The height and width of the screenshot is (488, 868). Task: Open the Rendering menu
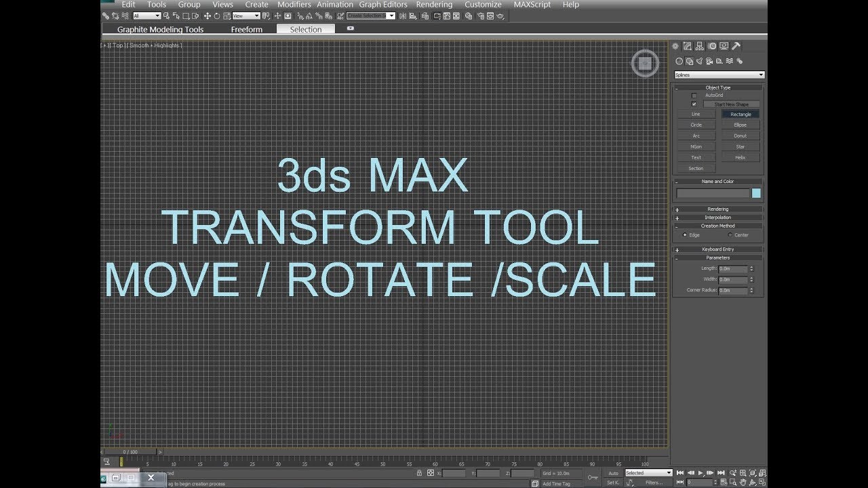click(434, 5)
